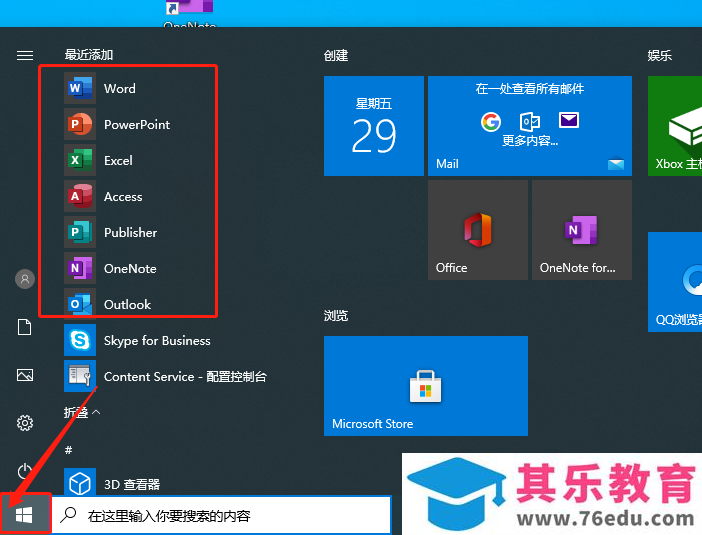Screen dimensions: 702x535
Task: Click the Power icon
Action: coord(25,471)
